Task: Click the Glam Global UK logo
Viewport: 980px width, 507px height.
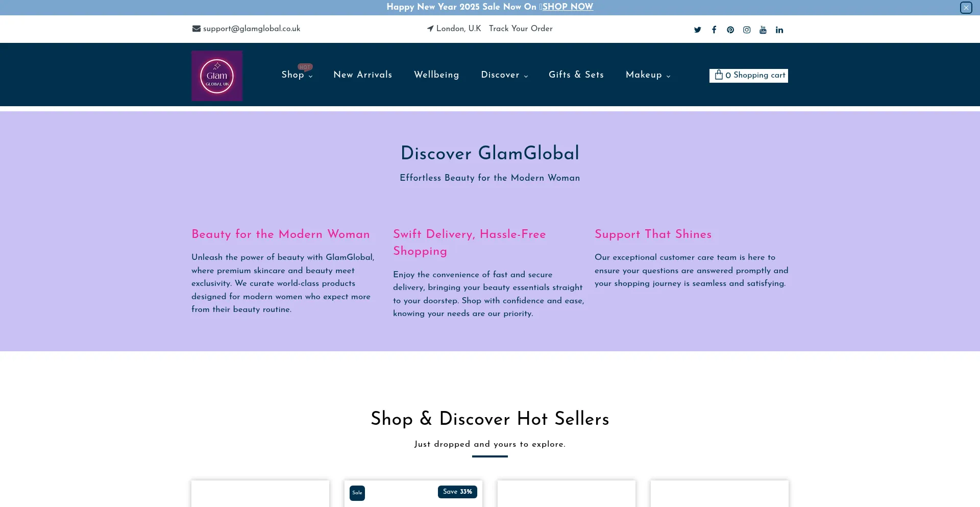Action: pos(217,76)
